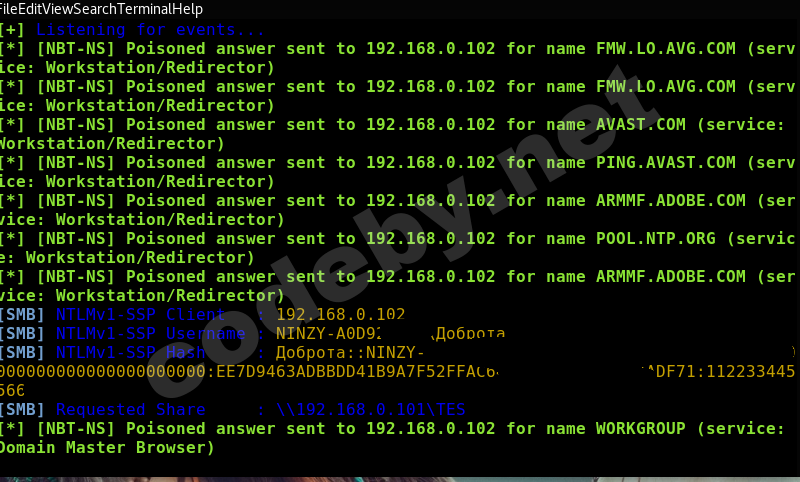Click the 'Domain Master Browser)' text
Image resolution: width=800 pixels, height=482 pixels.
point(105,448)
